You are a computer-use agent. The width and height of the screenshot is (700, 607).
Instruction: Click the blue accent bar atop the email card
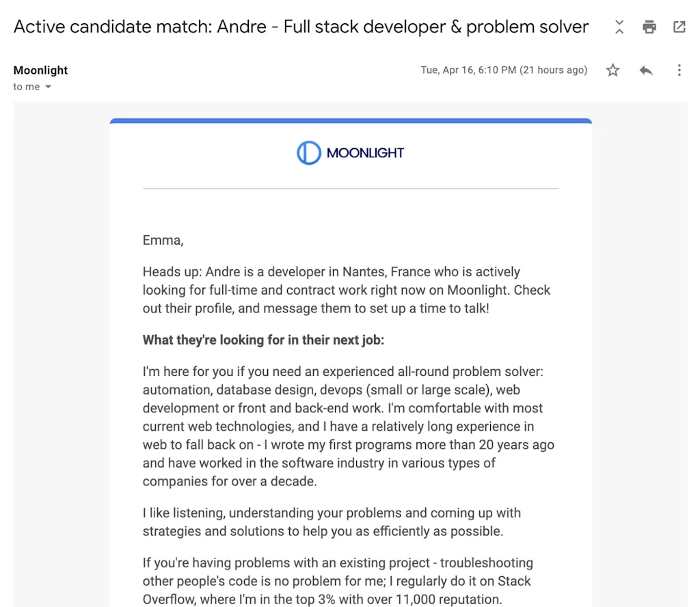pos(351,121)
